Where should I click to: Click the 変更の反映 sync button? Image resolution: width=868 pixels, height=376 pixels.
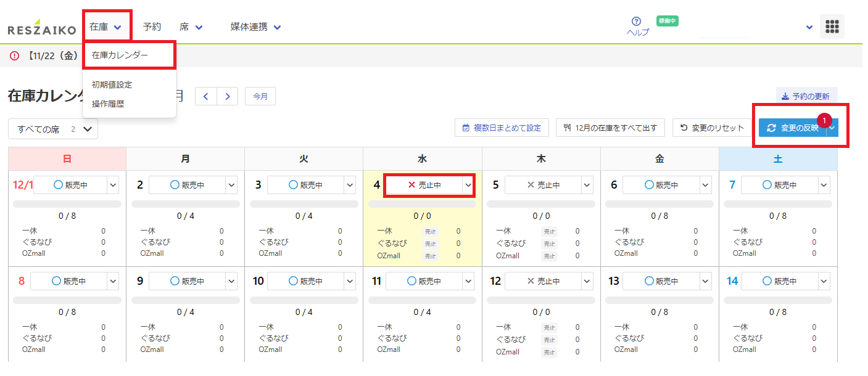tap(793, 128)
